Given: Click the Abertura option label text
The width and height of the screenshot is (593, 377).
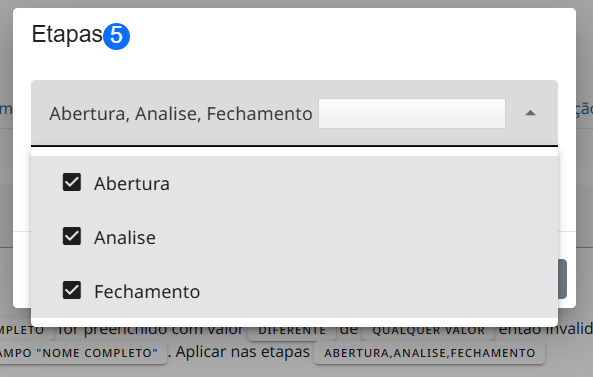Looking at the screenshot, I should point(132,184).
